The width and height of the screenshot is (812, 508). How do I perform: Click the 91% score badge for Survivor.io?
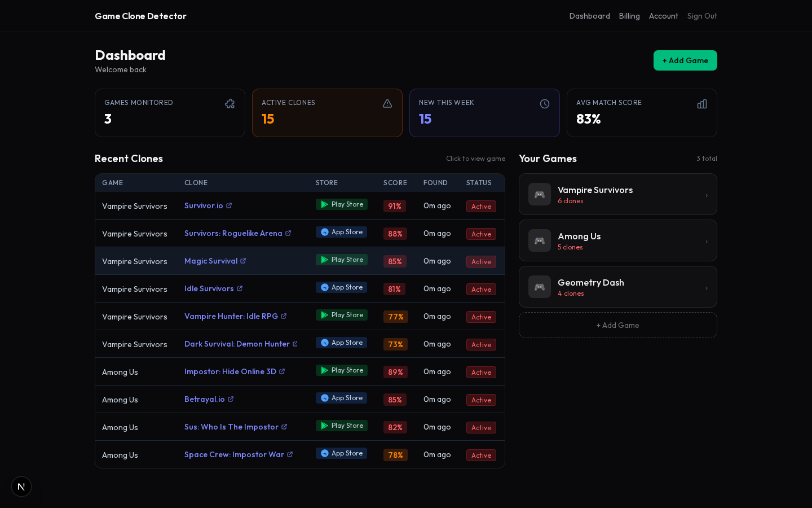click(x=394, y=206)
